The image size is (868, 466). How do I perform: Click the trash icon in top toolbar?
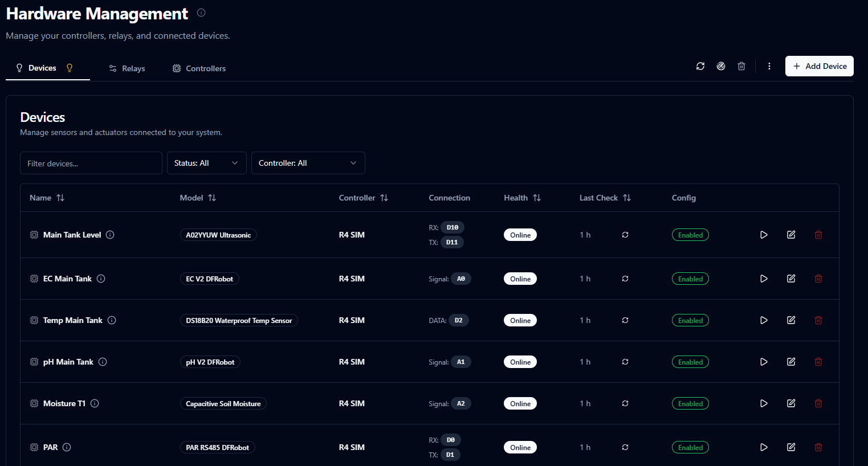[x=741, y=66]
